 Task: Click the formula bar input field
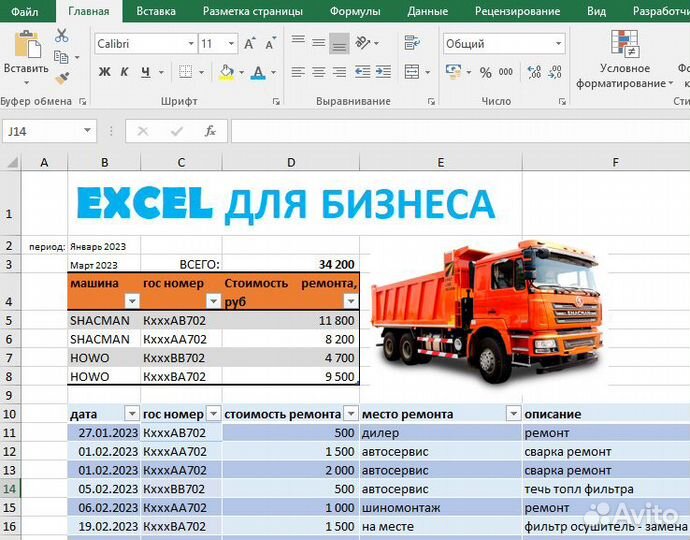[x=460, y=131]
